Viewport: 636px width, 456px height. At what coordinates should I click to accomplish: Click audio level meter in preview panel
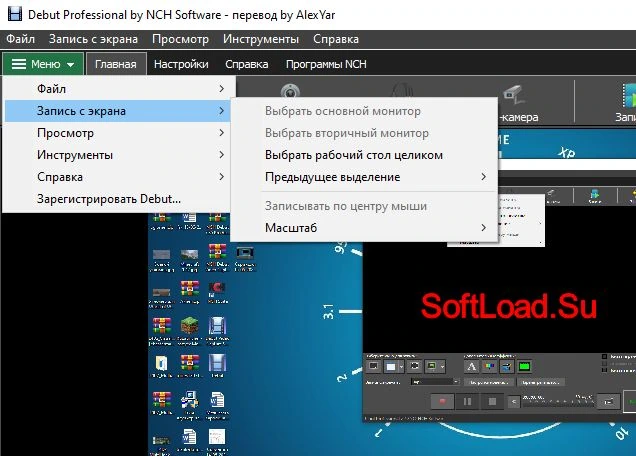point(558,402)
